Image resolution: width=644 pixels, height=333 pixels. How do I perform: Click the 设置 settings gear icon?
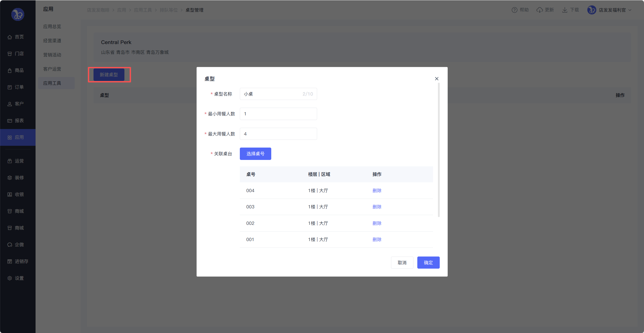10,278
